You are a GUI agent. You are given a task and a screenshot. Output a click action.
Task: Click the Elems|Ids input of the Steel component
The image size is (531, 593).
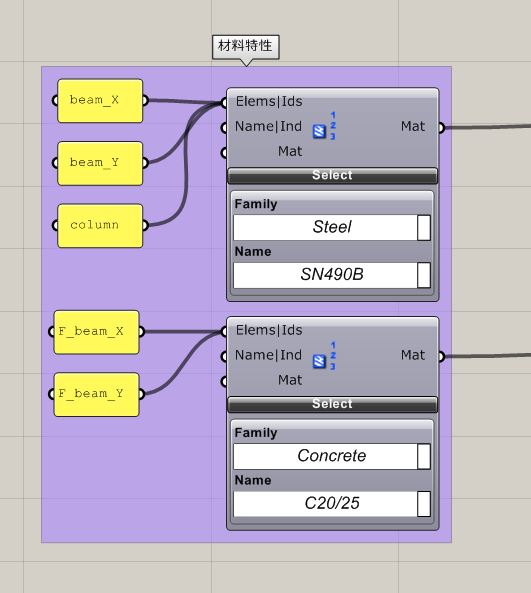[269, 101]
